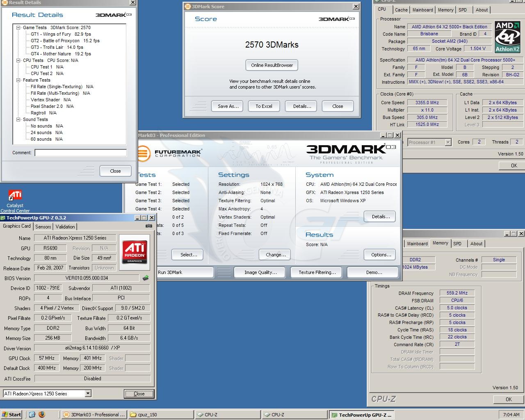Close the 3DMark Score dialog via Close button
The image size is (525, 420).
(x=338, y=106)
